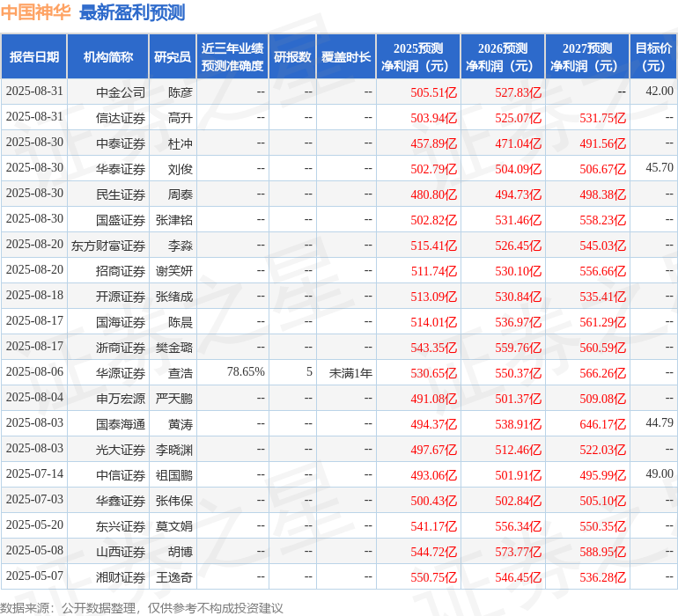Click the 研报数 column header

point(292,56)
